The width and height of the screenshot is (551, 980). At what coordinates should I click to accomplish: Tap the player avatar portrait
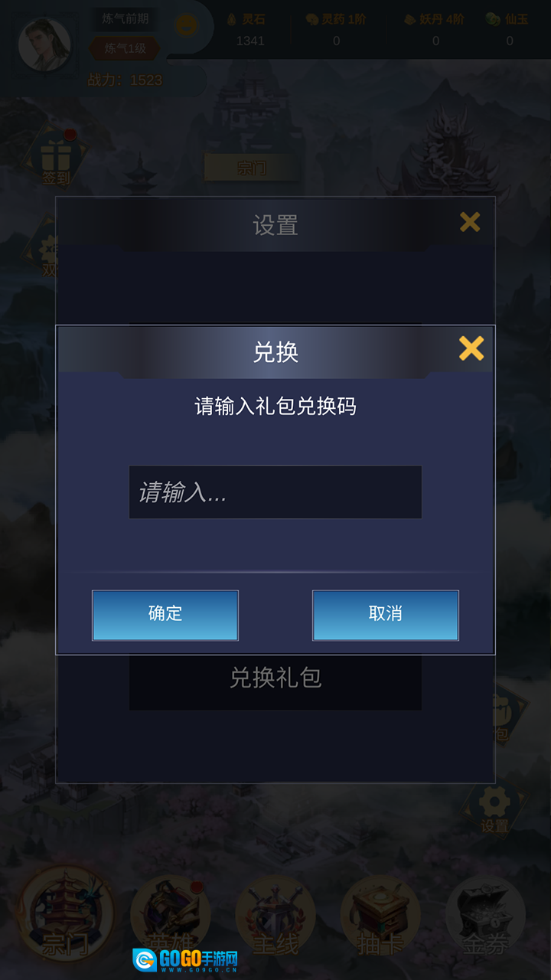(44, 44)
